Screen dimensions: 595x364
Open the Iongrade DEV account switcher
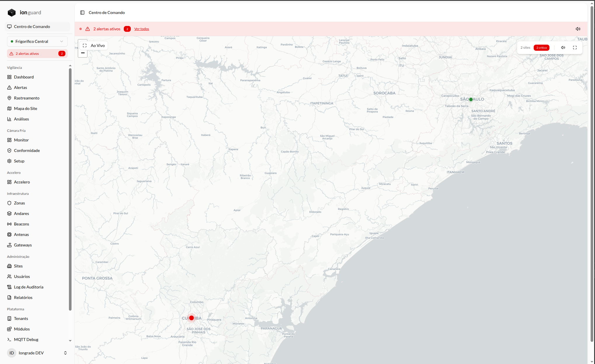pyautogui.click(x=37, y=353)
